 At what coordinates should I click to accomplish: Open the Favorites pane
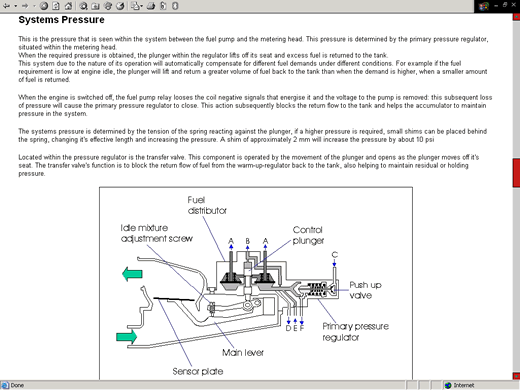(95, 6)
